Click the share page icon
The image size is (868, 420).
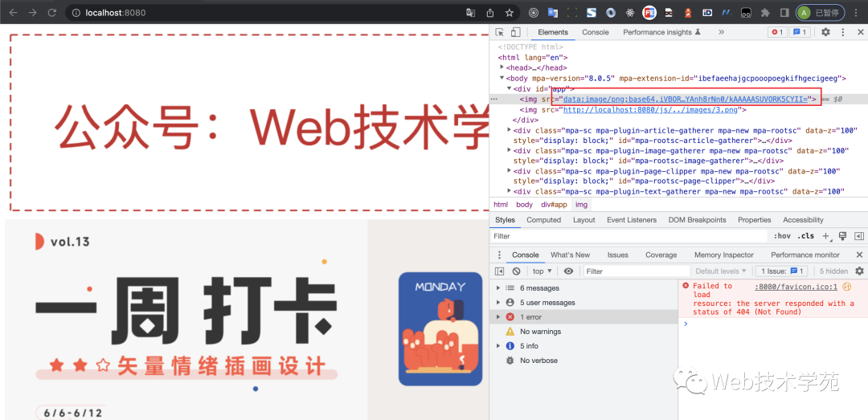tap(490, 13)
